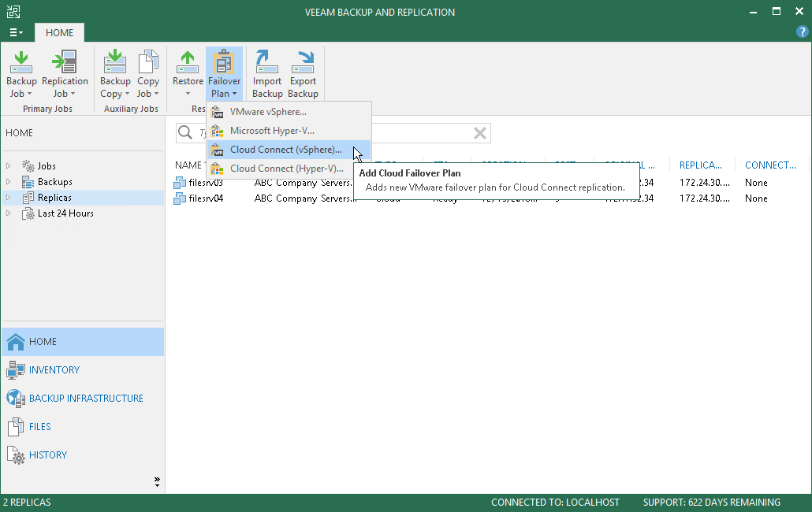Image resolution: width=812 pixels, height=512 pixels.
Task: Open the Restore ribbon button
Action: [188, 73]
